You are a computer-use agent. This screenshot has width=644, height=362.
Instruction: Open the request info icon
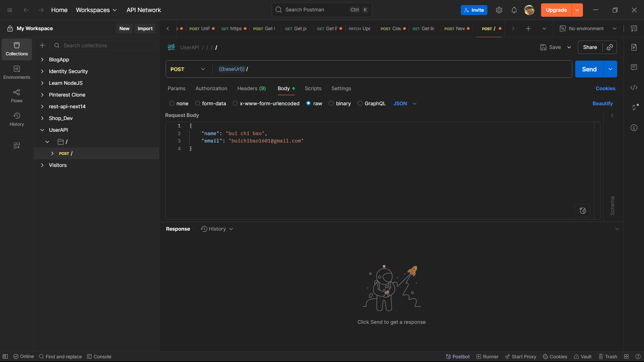[634, 128]
